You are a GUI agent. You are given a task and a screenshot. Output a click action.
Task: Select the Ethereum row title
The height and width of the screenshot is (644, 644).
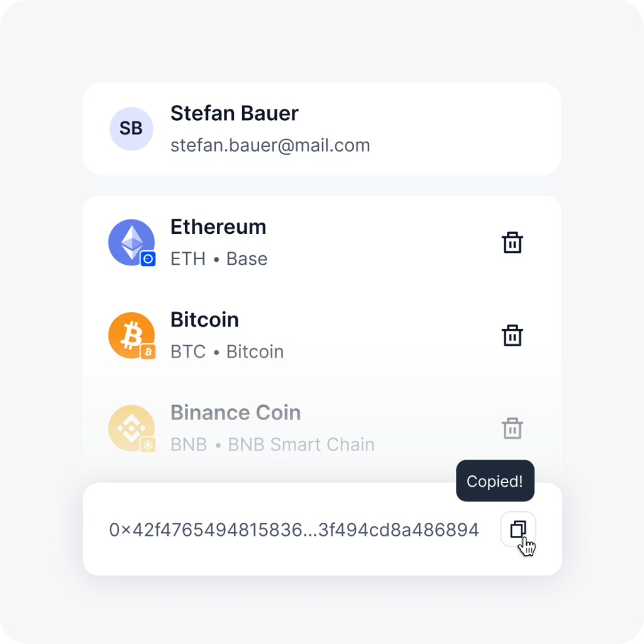click(218, 226)
